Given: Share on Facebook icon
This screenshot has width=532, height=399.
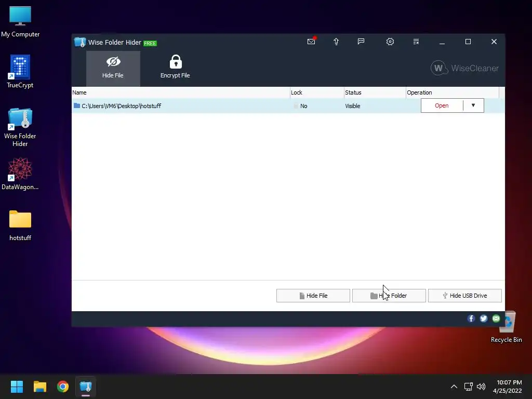Looking at the screenshot, I should coord(471,318).
